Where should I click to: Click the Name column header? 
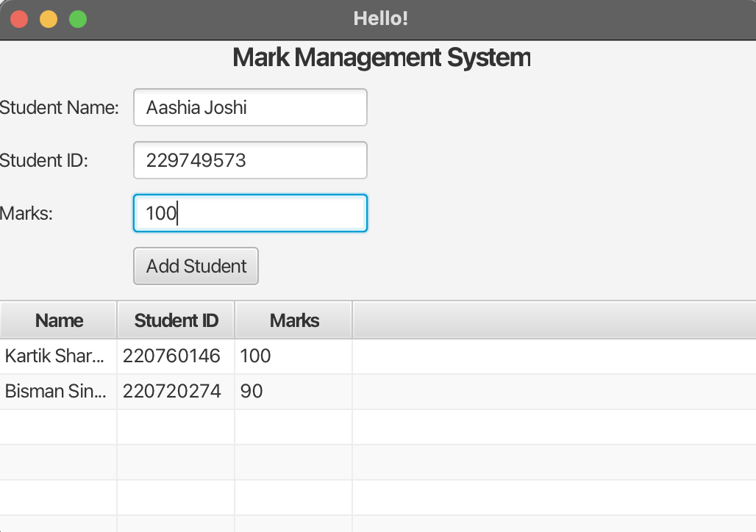[x=58, y=320]
